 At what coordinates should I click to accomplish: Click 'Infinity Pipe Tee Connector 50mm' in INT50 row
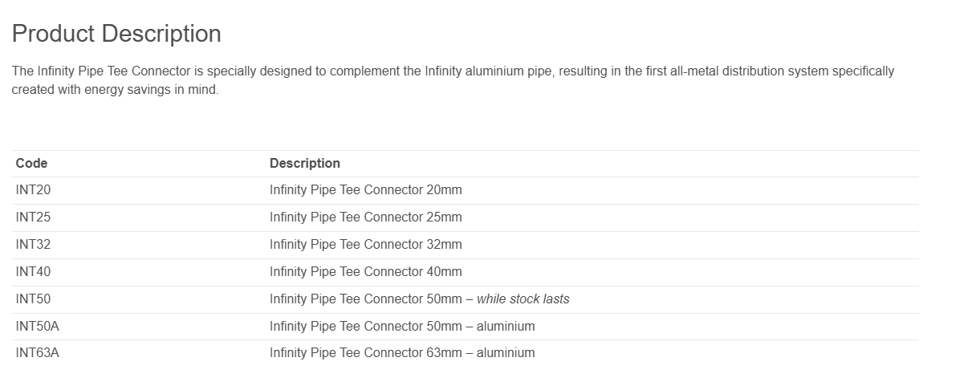click(366, 299)
